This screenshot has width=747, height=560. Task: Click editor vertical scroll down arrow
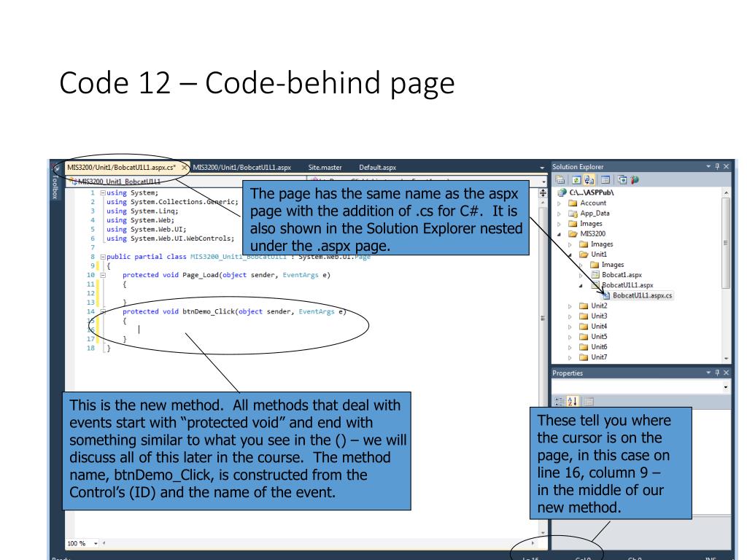(x=543, y=533)
